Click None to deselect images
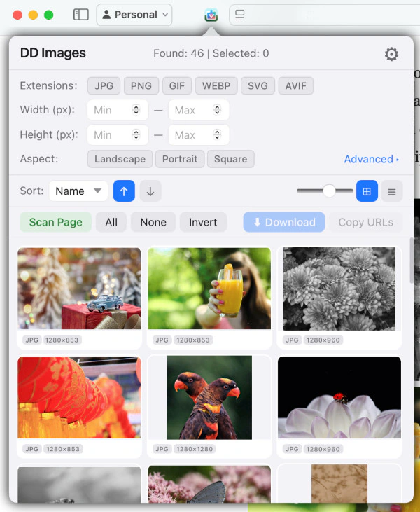This screenshot has width=420, height=512. click(x=153, y=222)
